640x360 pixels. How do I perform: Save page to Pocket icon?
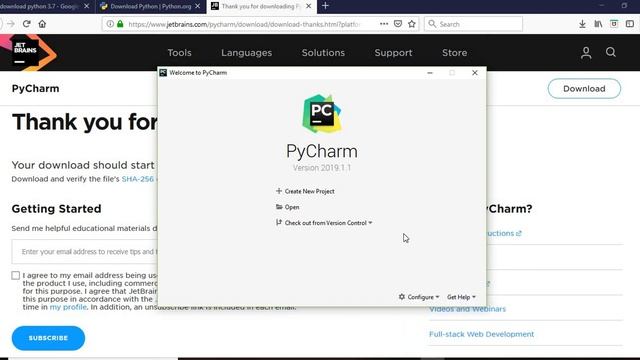398,24
